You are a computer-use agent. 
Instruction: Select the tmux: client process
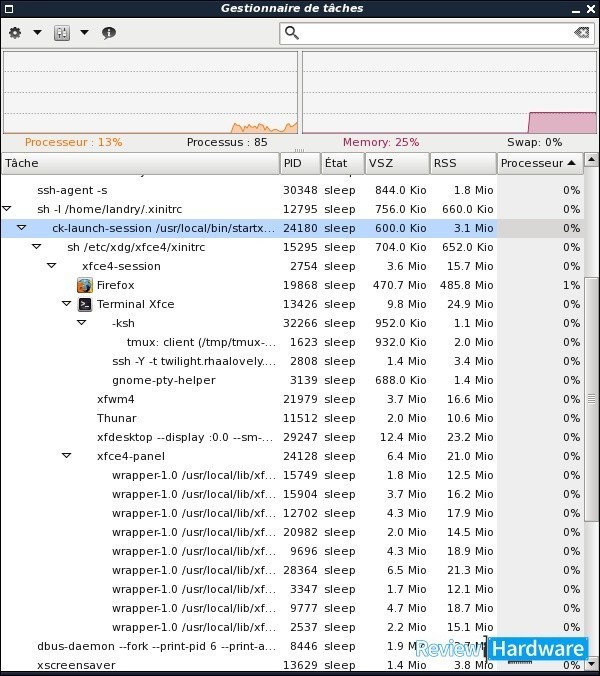[x=292, y=342]
